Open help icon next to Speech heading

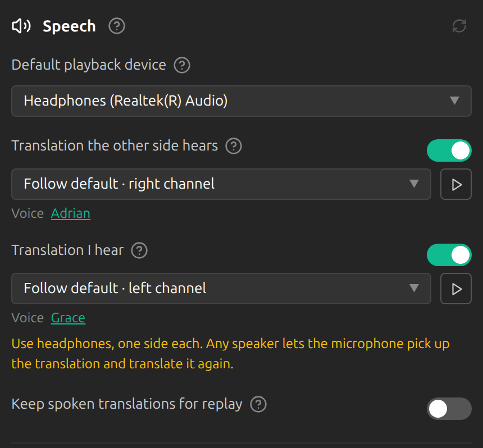point(117,26)
